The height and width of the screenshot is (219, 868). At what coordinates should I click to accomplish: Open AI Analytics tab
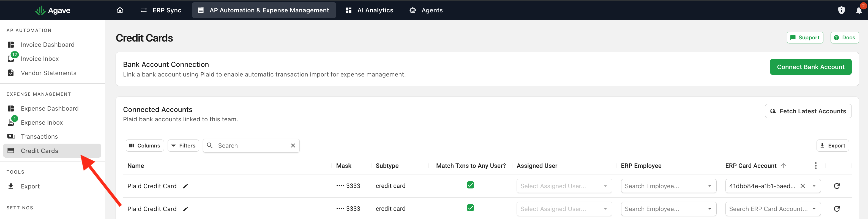click(369, 10)
